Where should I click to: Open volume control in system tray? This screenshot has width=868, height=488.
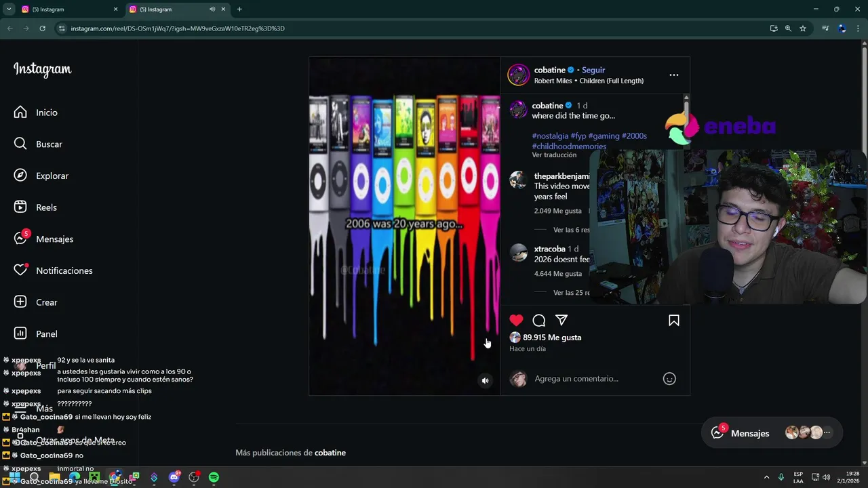click(x=827, y=477)
